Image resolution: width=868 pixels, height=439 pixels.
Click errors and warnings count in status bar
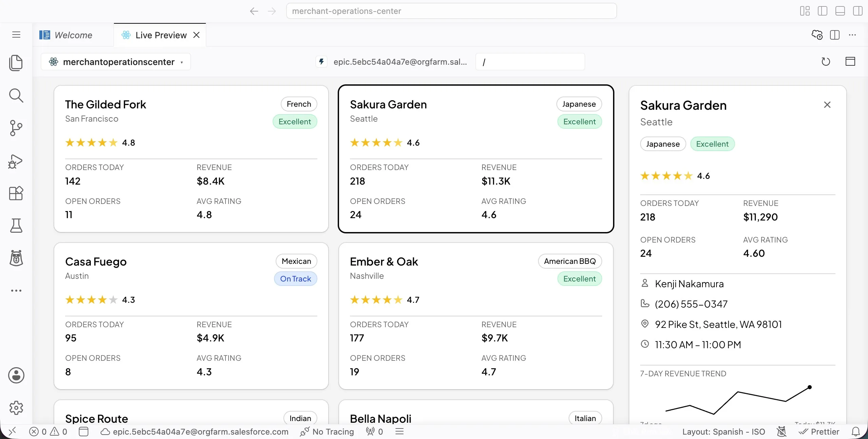[48, 432]
